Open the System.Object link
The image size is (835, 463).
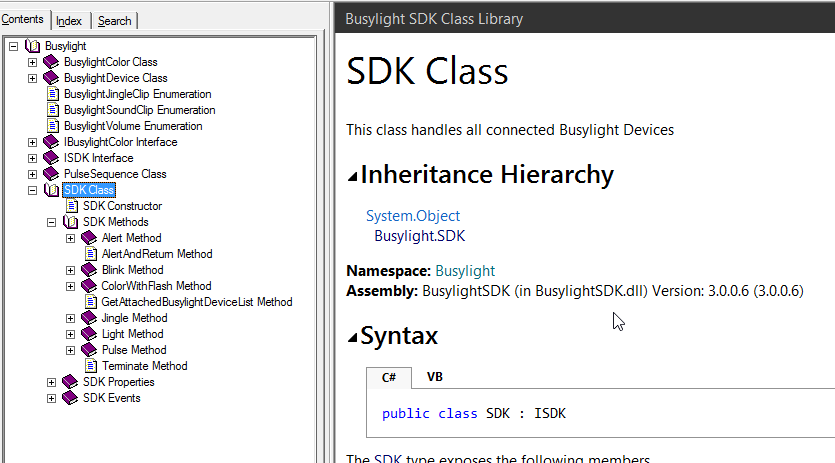point(413,216)
